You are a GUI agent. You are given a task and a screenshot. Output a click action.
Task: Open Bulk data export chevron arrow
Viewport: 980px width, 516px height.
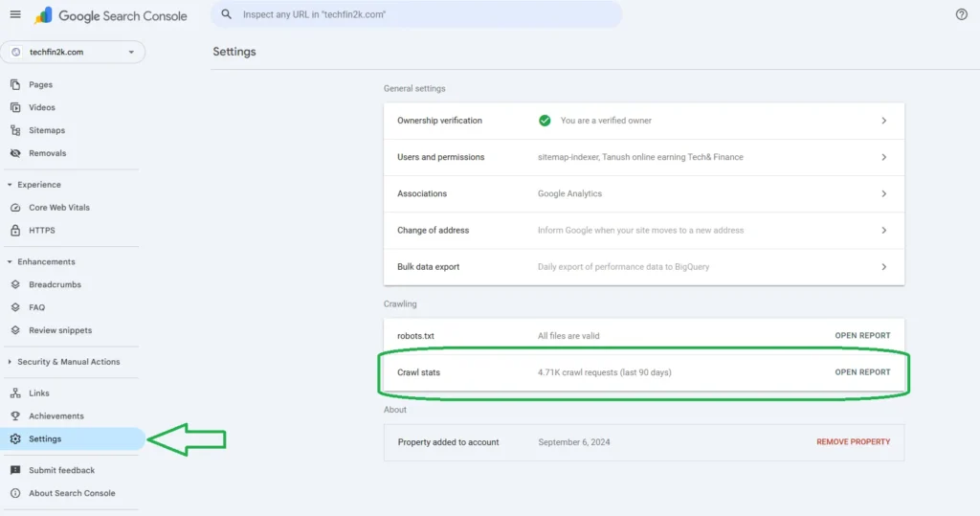pyautogui.click(x=883, y=267)
